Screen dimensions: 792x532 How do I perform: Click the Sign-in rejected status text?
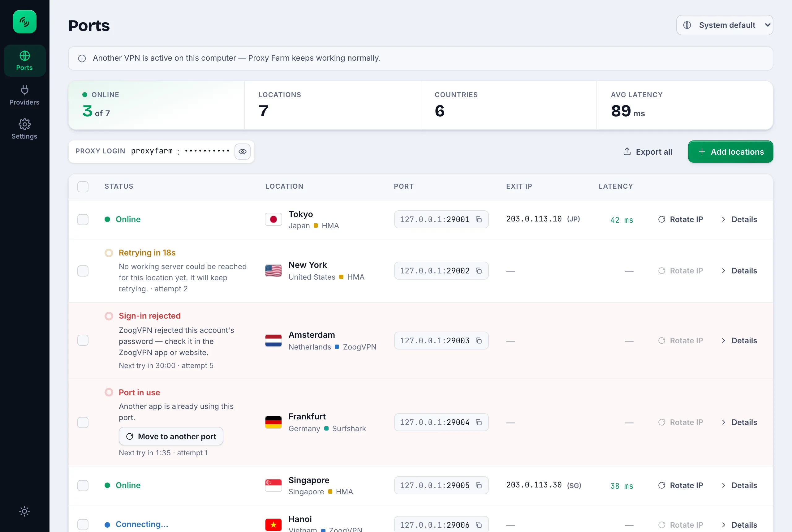pyautogui.click(x=150, y=316)
